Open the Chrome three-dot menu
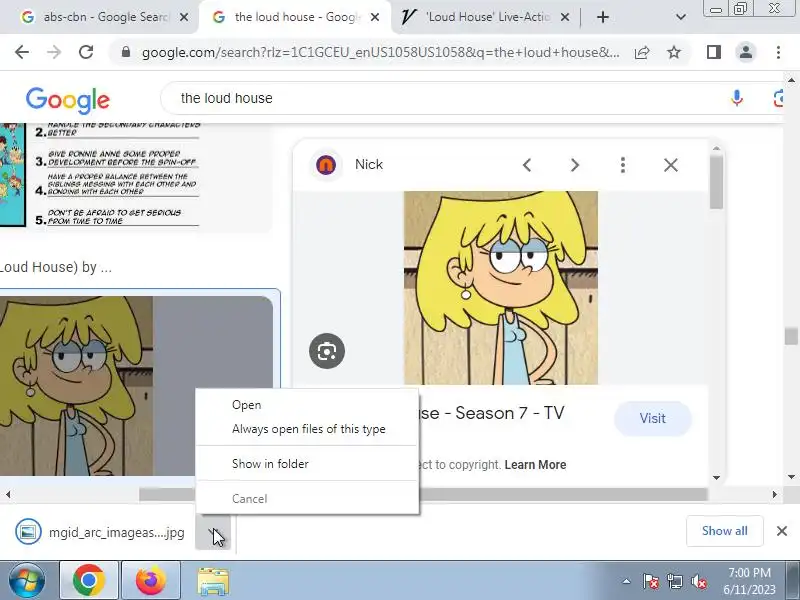This screenshot has height=600, width=800. pyautogui.click(x=778, y=52)
